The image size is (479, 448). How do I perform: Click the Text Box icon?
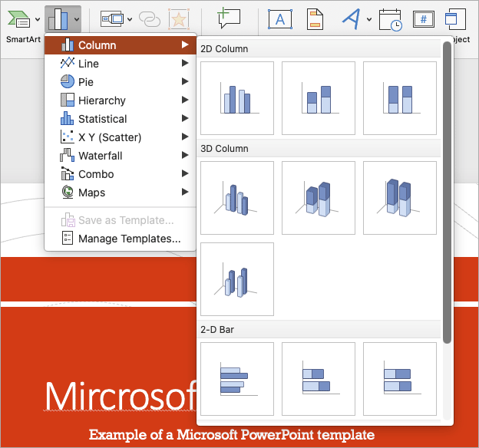tap(280, 19)
